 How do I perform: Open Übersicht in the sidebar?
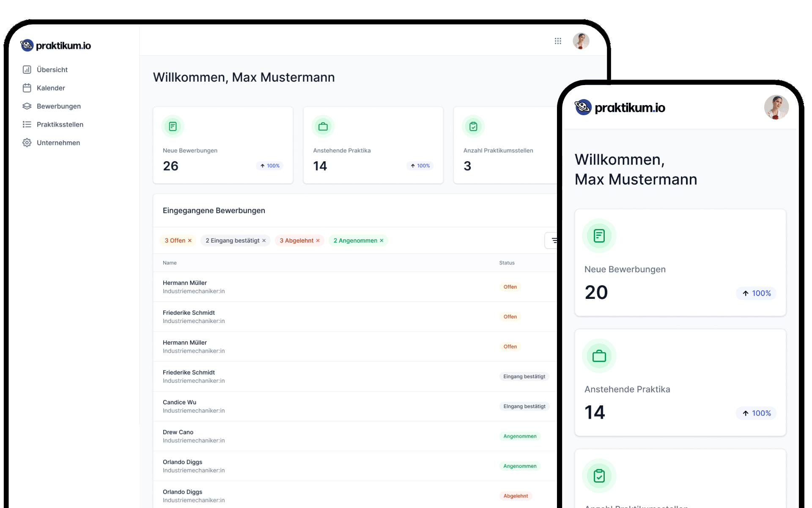pos(52,69)
